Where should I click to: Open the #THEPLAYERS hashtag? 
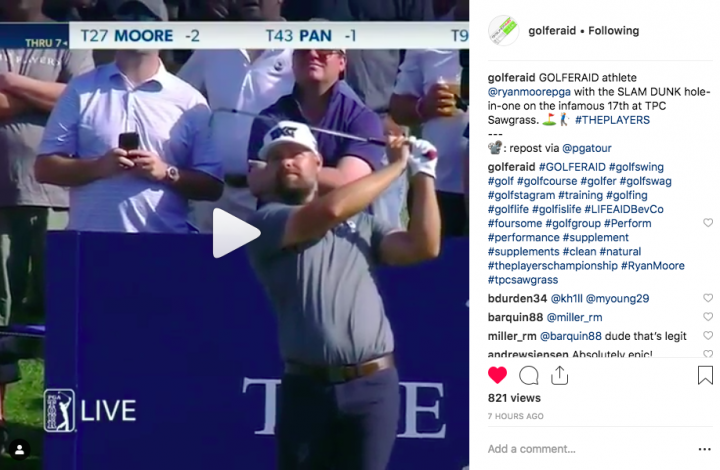pyautogui.click(x=612, y=120)
